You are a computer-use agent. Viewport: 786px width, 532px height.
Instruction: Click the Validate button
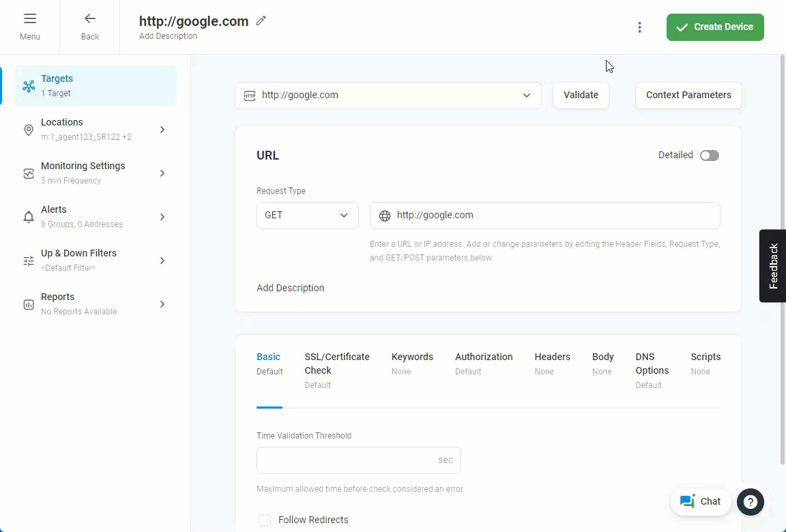click(x=581, y=95)
